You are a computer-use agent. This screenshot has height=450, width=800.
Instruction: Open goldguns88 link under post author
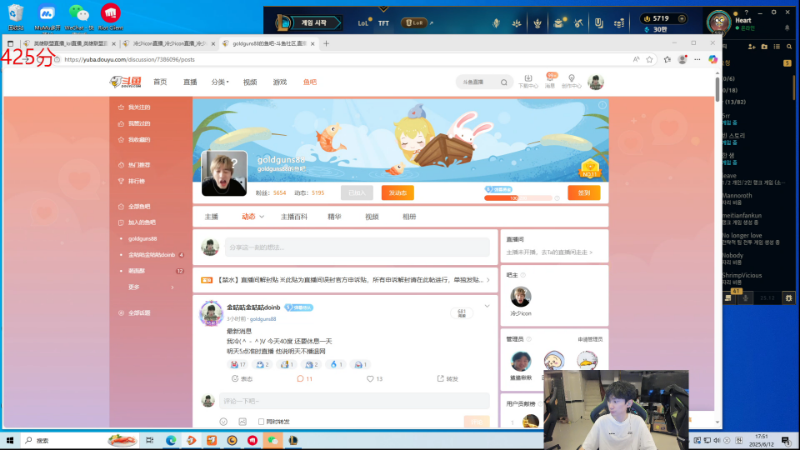[263, 319]
